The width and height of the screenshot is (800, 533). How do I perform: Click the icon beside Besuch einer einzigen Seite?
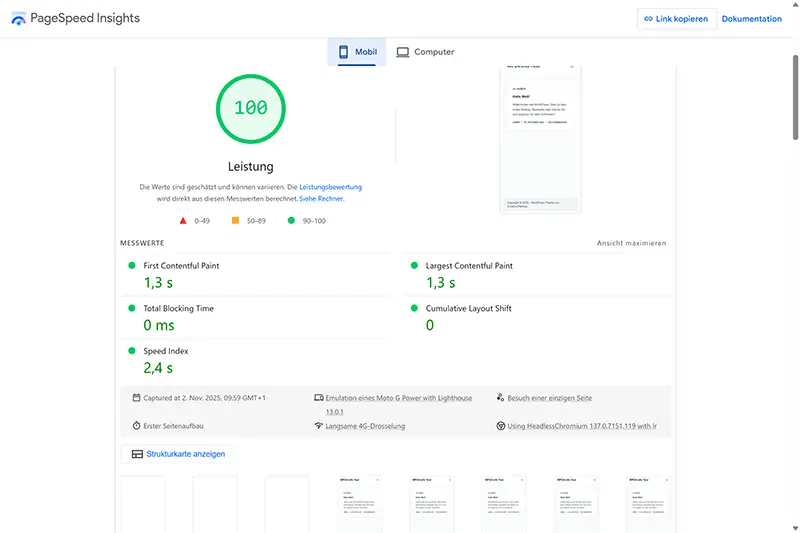(501, 398)
